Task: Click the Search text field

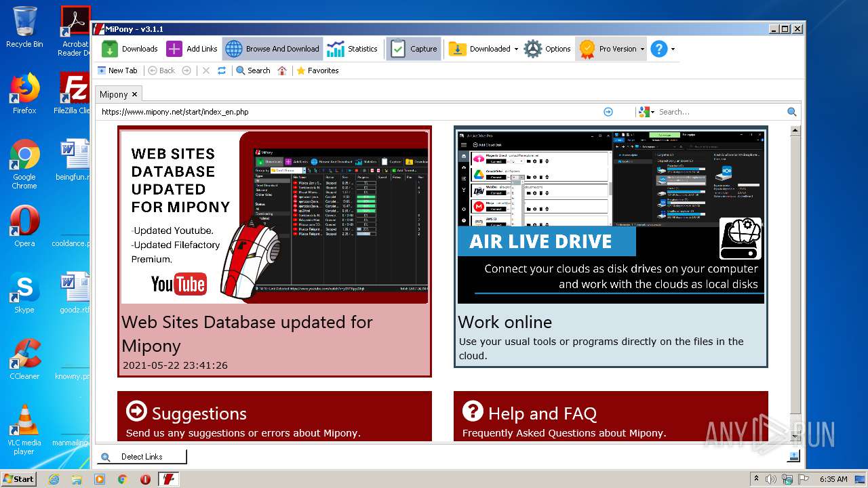Action: coord(721,112)
